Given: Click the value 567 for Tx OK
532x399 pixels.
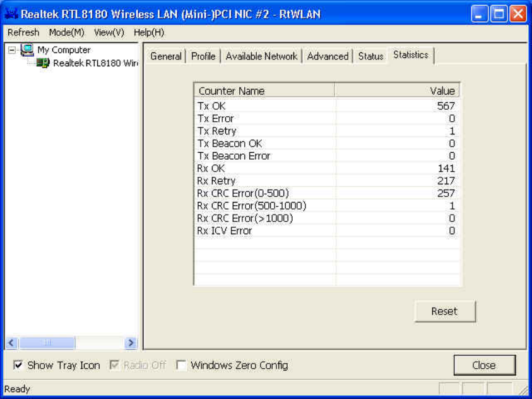Looking at the screenshot, I should click(x=446, y=106).
